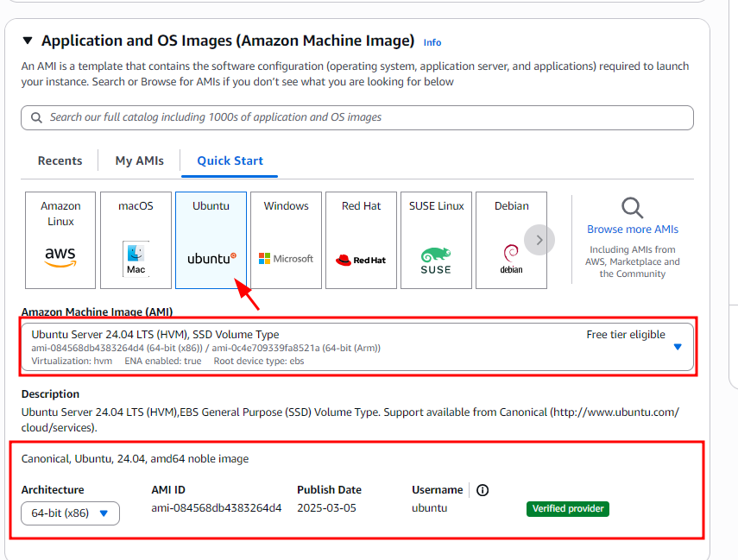Select the Red Hat logo tile
Image resolution: width=738 pixels, height=560 pixels.
coord(361,240)
